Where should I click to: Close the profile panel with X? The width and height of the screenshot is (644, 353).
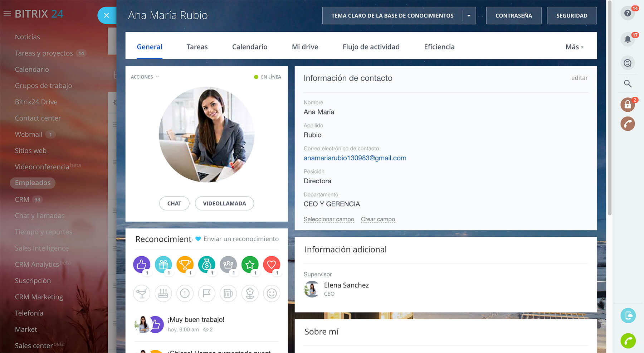tap(106, 15)
